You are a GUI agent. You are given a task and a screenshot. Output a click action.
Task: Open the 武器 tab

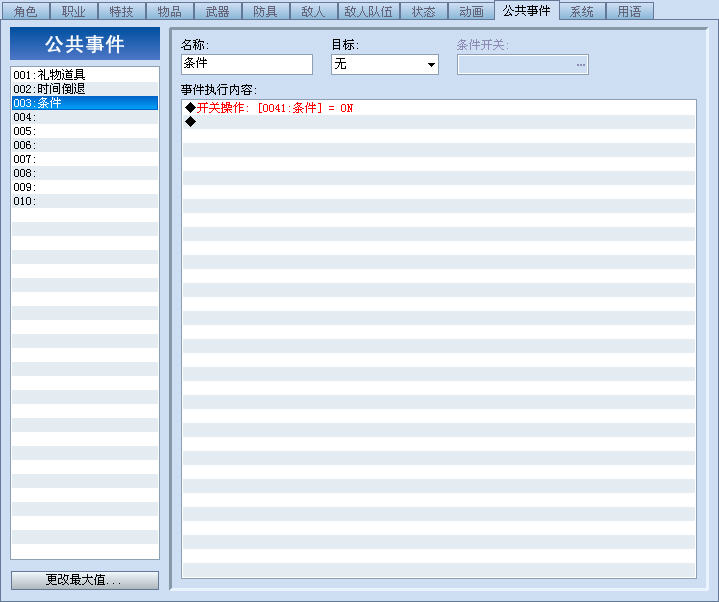tap(217, 11)
